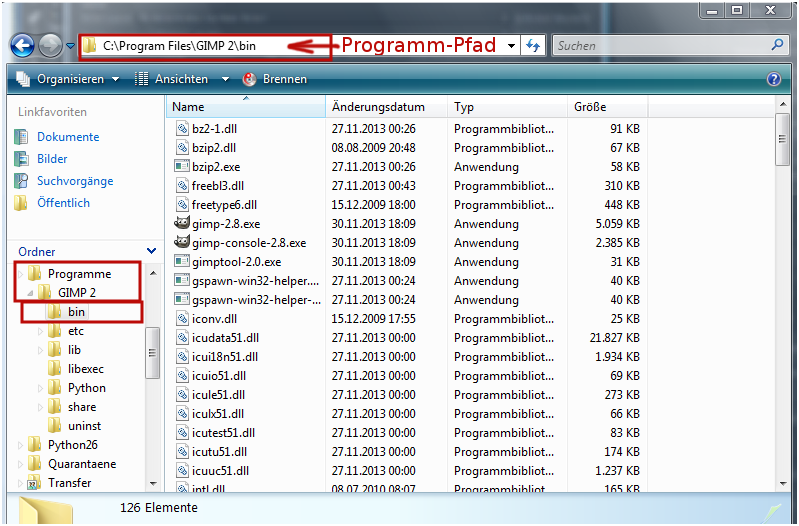
Task: Select the gimp-console-2.8.exe Wilber icon
Action: 182,242
